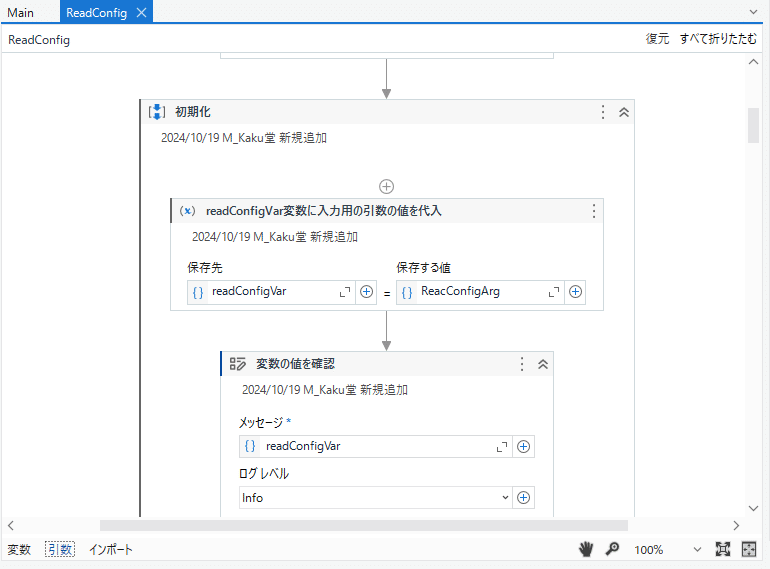This screenshot has width=770, height=569.
Task: Click the fit to screen icon
Action: [723, 549]
